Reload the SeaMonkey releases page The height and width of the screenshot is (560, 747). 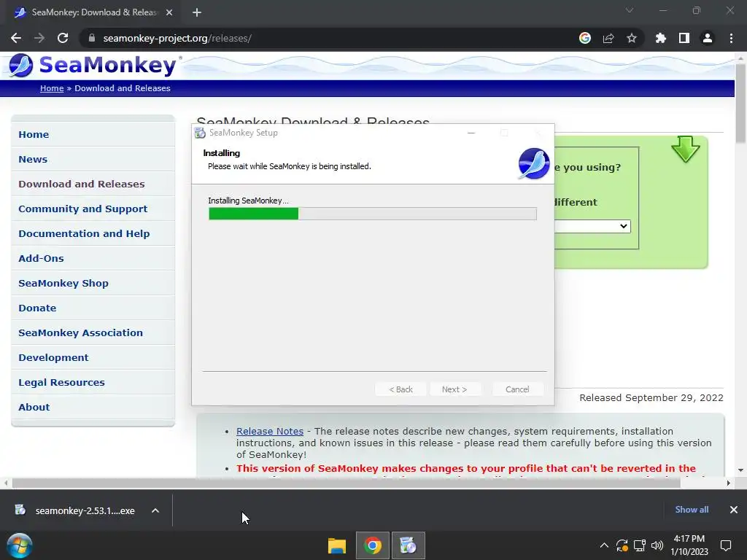[63, 38]
